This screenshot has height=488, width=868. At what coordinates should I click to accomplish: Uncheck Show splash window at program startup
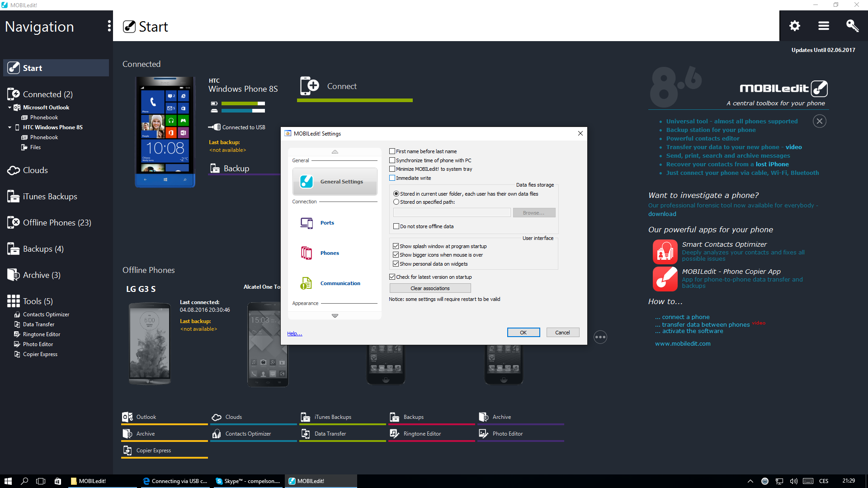tap(396, 246)
